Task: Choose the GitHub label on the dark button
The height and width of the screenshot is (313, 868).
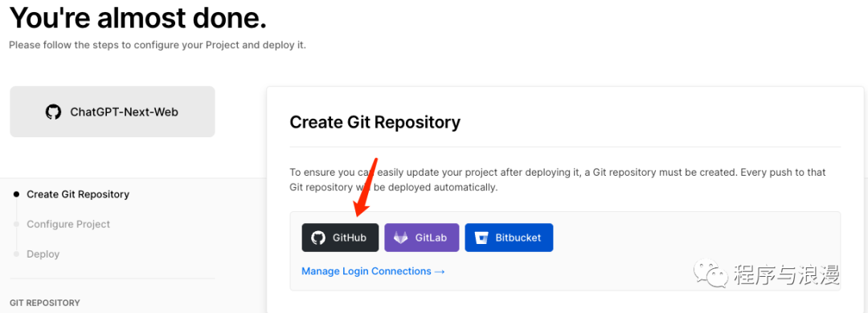Action: click(350, 238)
